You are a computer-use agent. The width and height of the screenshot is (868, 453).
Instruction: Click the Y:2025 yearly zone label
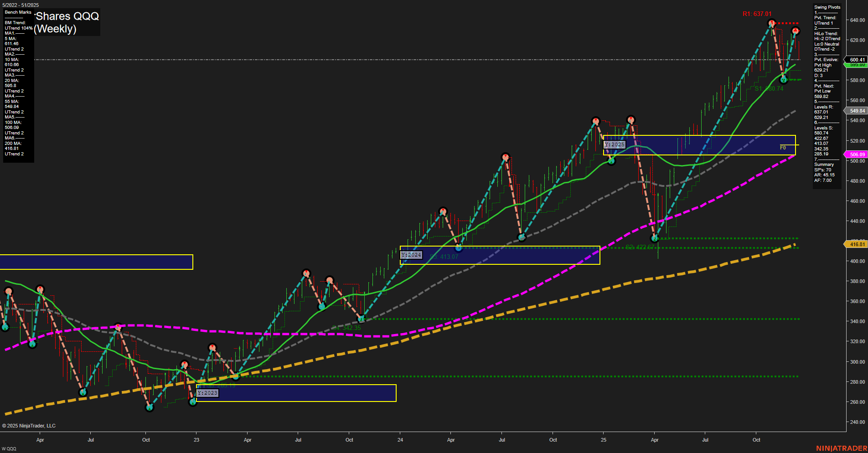(615, 144)
